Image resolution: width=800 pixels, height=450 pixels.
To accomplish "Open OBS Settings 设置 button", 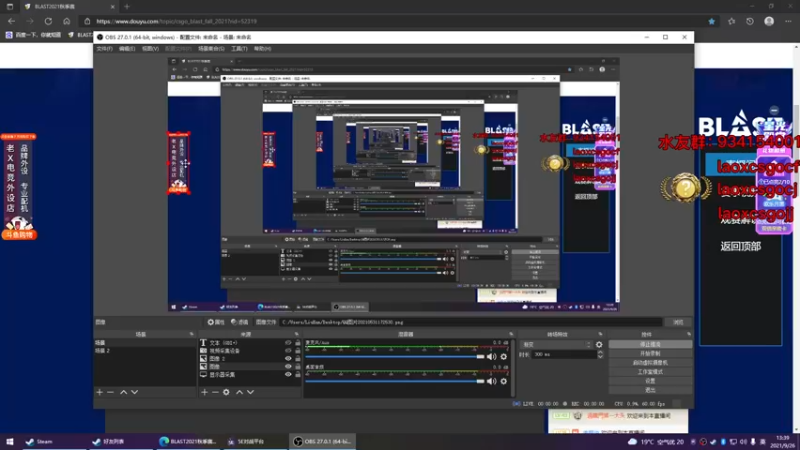I will point(650,381).
